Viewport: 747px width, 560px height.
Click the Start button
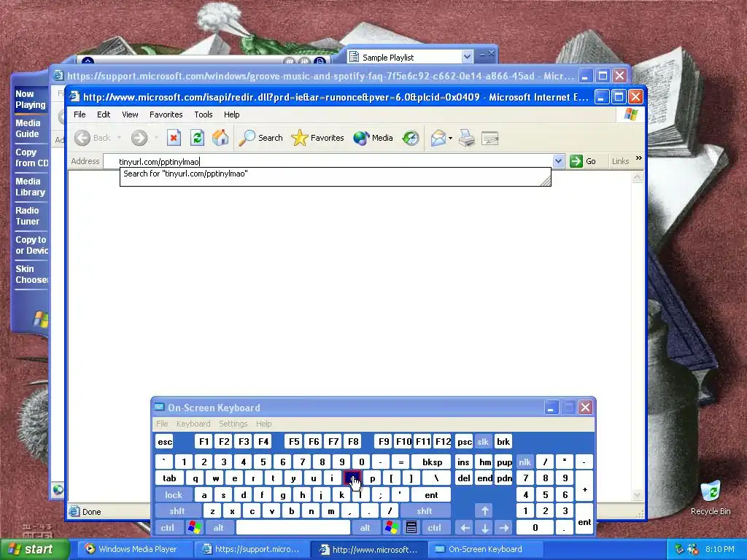[34, 549]
